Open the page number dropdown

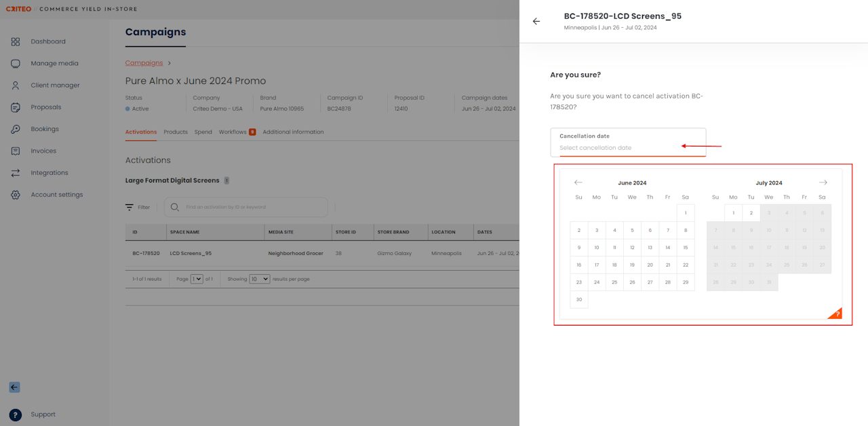(197, 279)
